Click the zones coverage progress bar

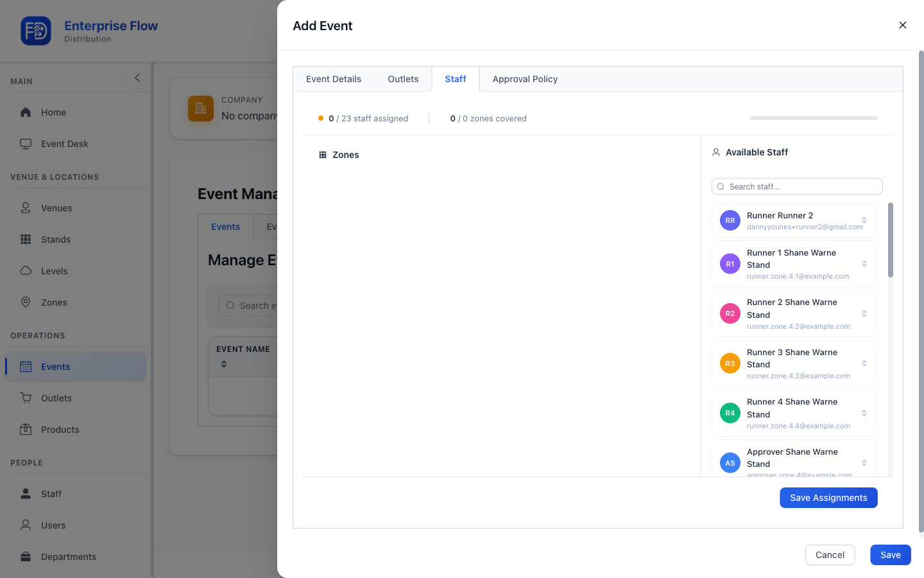click(x=814, y=118)
